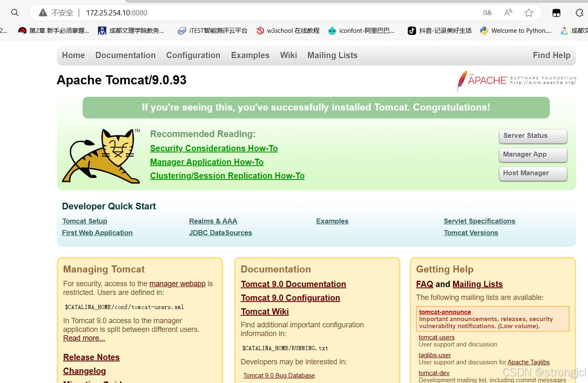Open the Wiki nav item
Viewport: 588px width, 383px height.
289,55
